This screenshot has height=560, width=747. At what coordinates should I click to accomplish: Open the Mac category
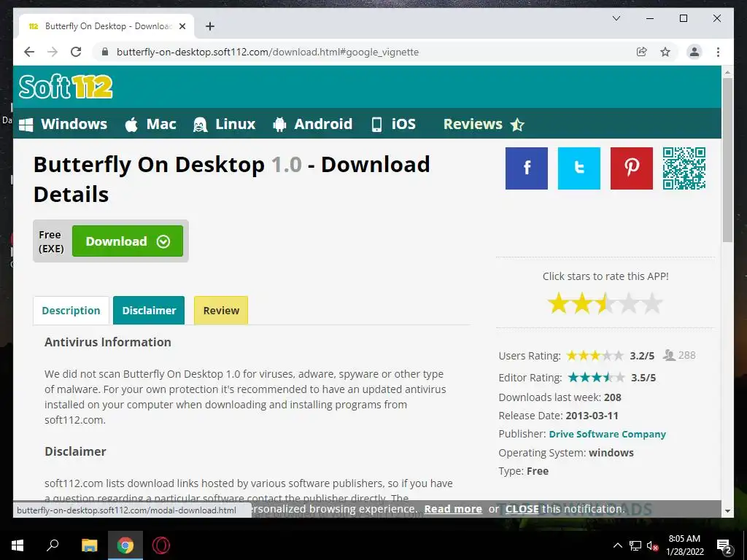pyautogui.click(x=150, y=124)
